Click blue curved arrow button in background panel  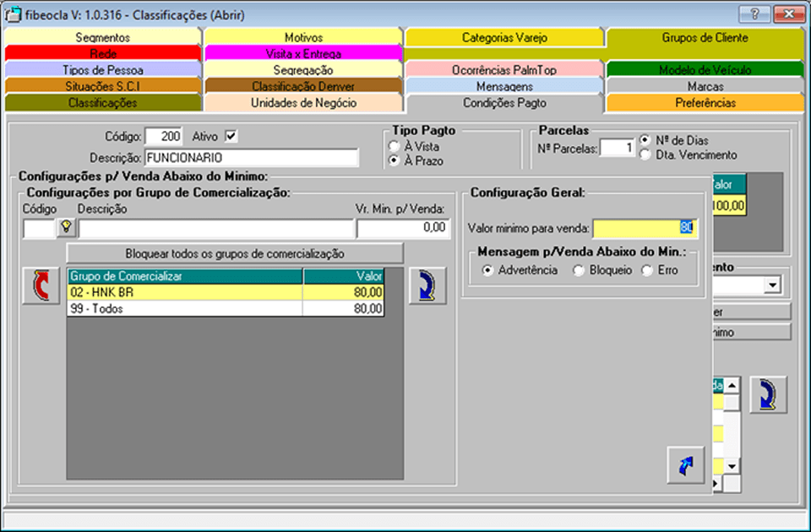point(769,395)
